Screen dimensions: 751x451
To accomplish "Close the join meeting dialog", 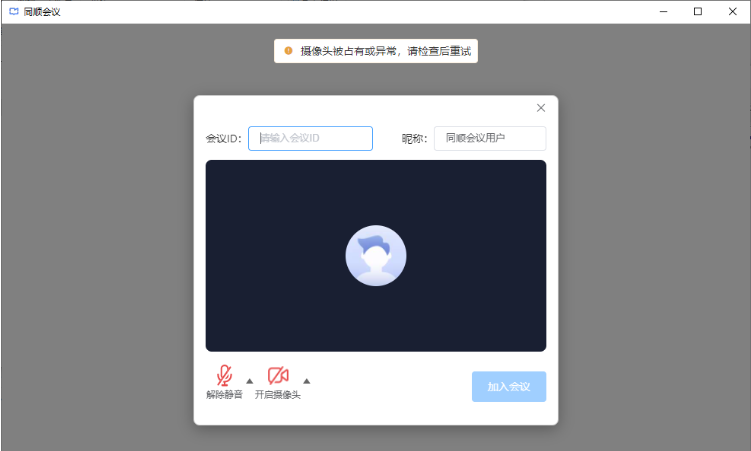I will 541,108.
